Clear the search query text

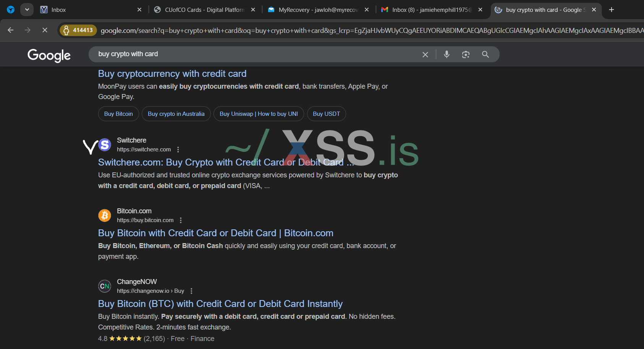click(425, 55)
